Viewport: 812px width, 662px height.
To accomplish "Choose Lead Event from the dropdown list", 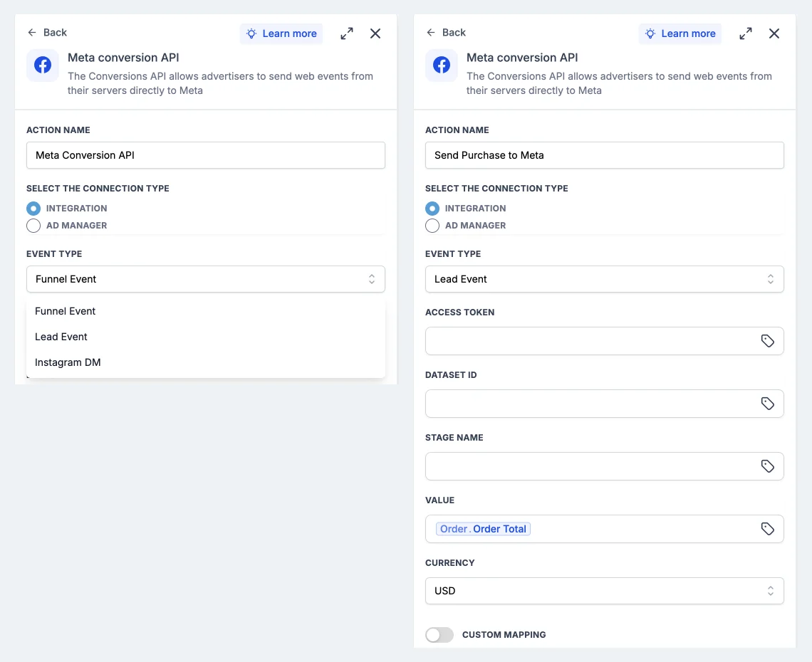I will [x=206, y=337].
